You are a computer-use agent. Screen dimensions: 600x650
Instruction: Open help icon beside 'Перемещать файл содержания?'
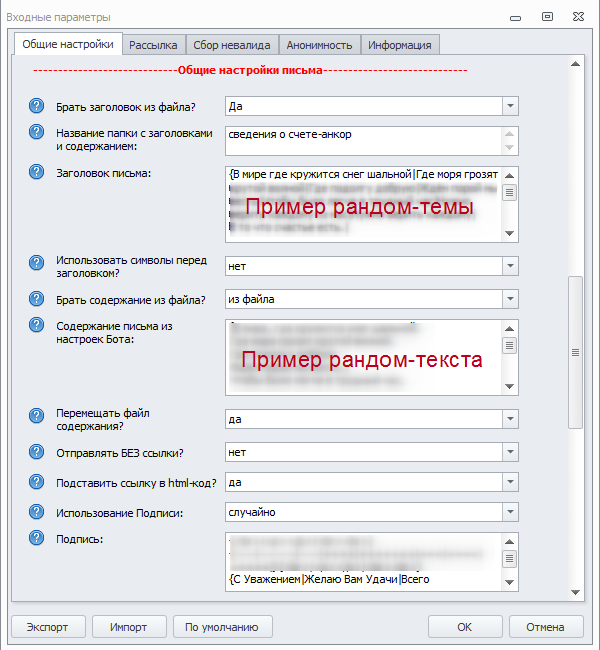pyautogui.click(x=36, y=415)
